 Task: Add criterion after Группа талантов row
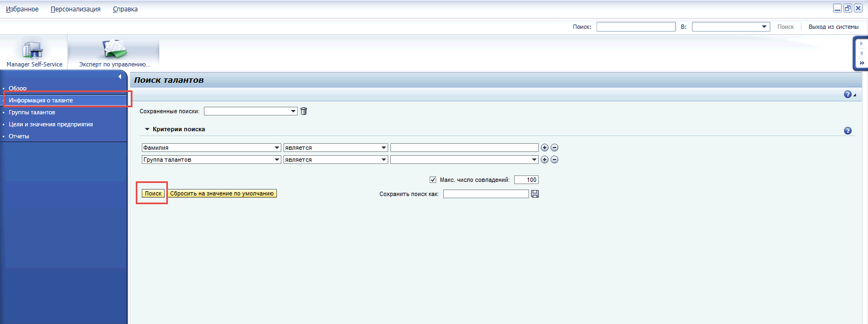[544, 160]
